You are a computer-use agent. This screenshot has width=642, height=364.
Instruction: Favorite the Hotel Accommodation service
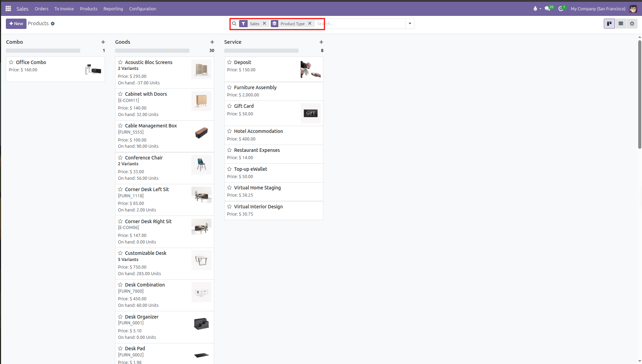(x=229, y=131)
